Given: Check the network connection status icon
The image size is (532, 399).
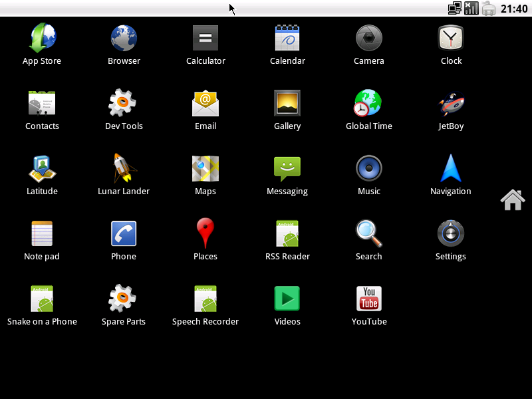Looking at the screenshot, I should [455, 8].
